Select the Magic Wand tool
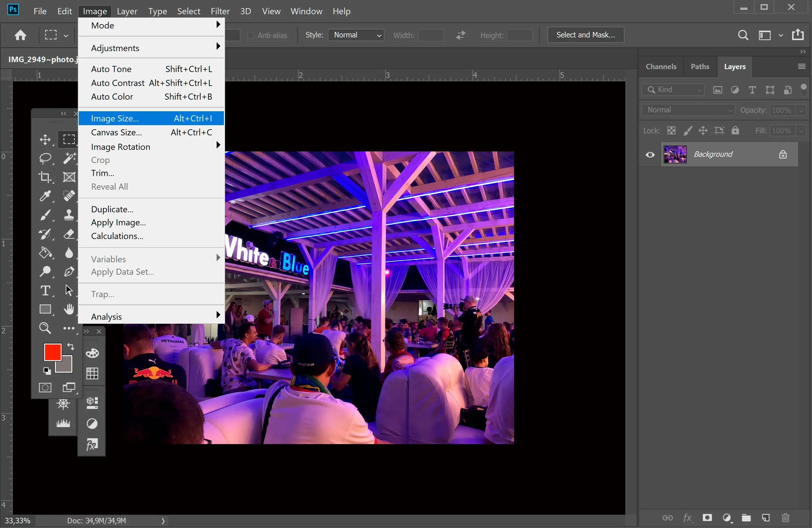This screenshot has width=812, height=528. click(69, 158)
